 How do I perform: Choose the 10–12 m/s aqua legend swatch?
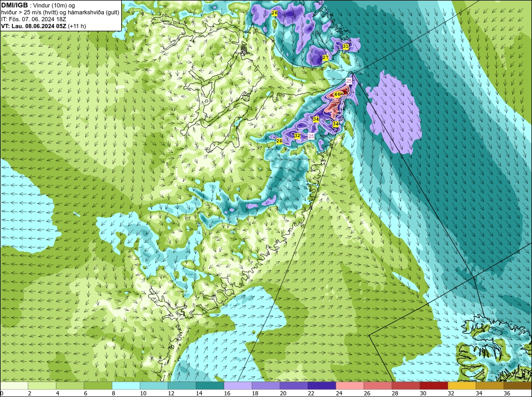(154, 385)
